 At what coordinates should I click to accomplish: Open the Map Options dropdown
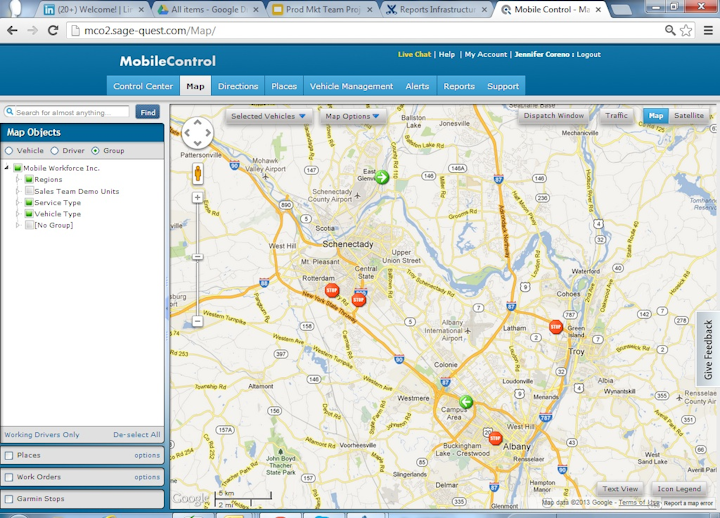coord(353,116)
